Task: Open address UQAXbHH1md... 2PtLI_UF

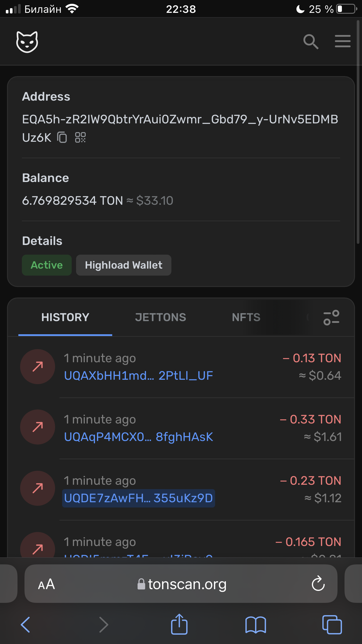Action: [138, 376]
